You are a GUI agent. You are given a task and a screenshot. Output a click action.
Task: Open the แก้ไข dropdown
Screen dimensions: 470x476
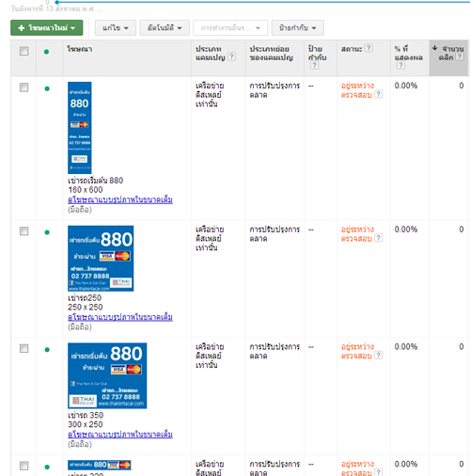coord(116,28)
